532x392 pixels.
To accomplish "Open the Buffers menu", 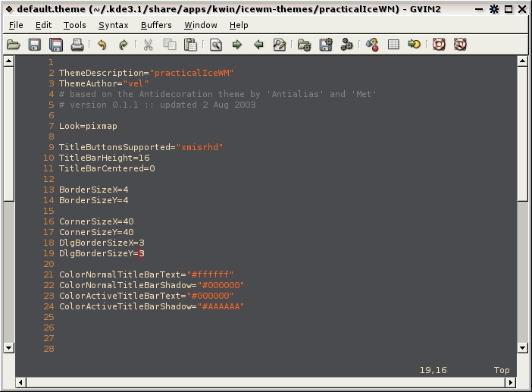I will pos(156,25).
